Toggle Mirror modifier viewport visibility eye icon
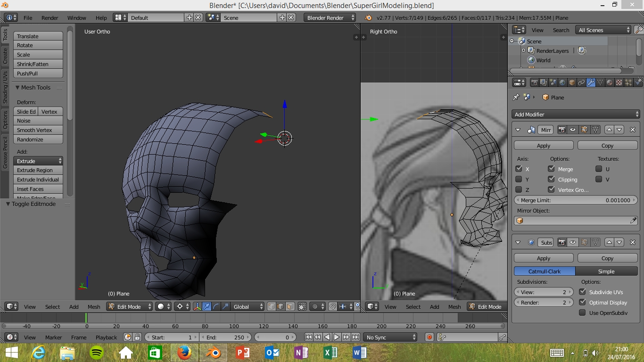 [x=573, y=130]
